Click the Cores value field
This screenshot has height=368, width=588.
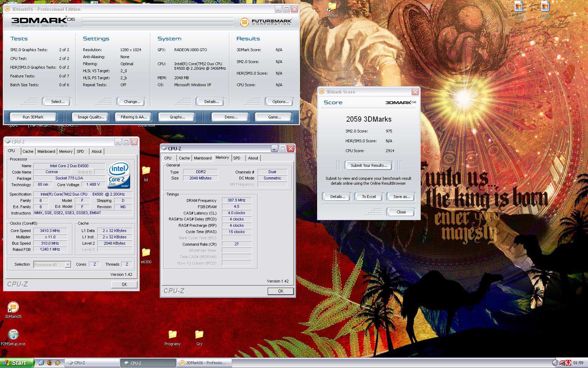[94, 264]
